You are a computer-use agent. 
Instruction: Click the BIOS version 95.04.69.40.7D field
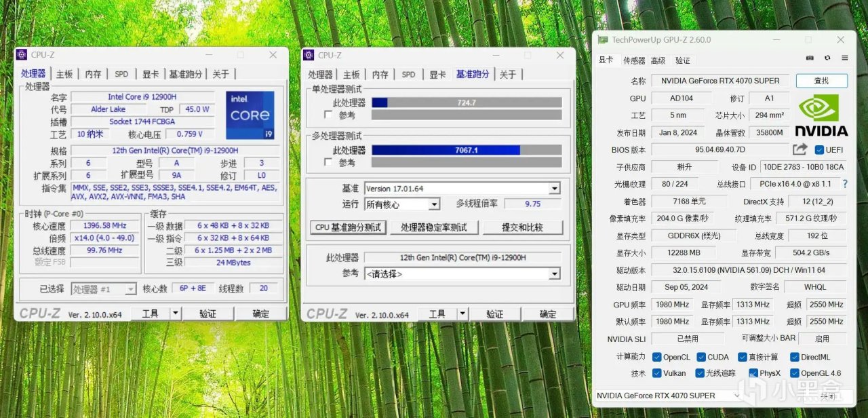720,149
